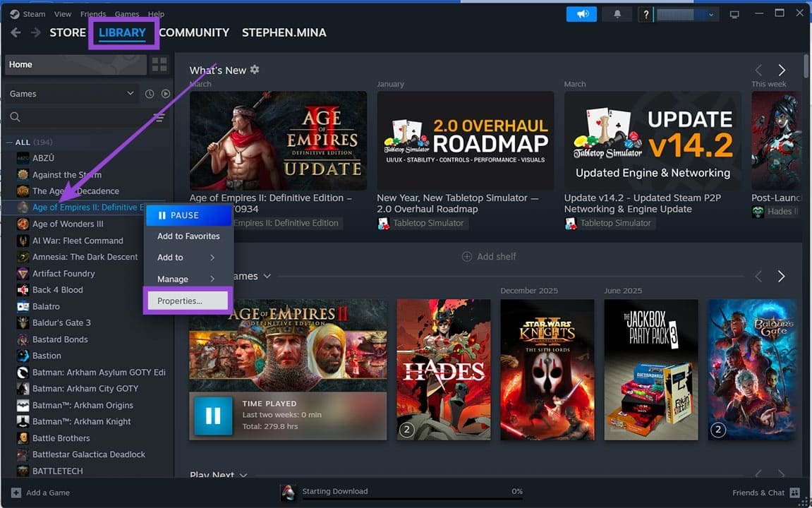Screen dimensions: 812x508
Task: Filter ready-to-play games with the play icon
Action: [x=165, y=93]
